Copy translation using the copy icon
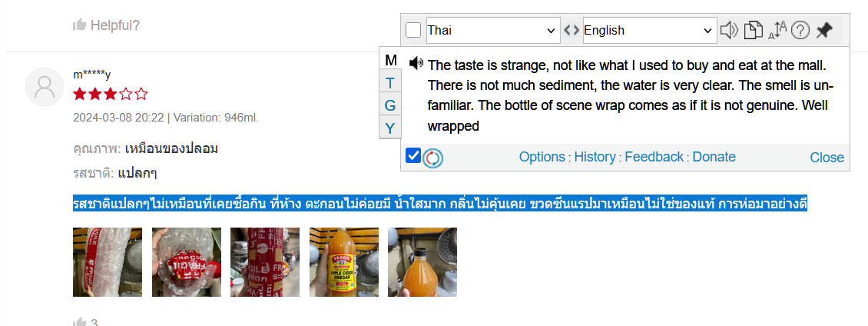868x326 pixels. tap(753, 30)
